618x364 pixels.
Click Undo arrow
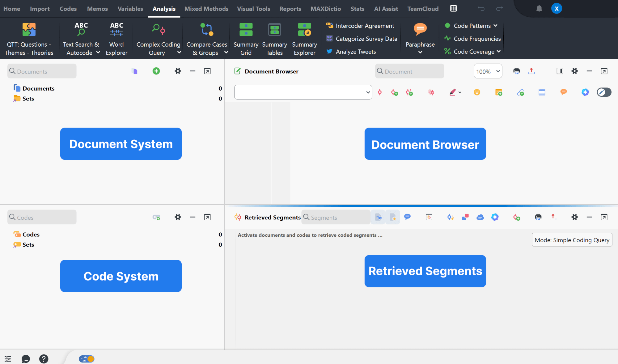[x=481, y=9]
